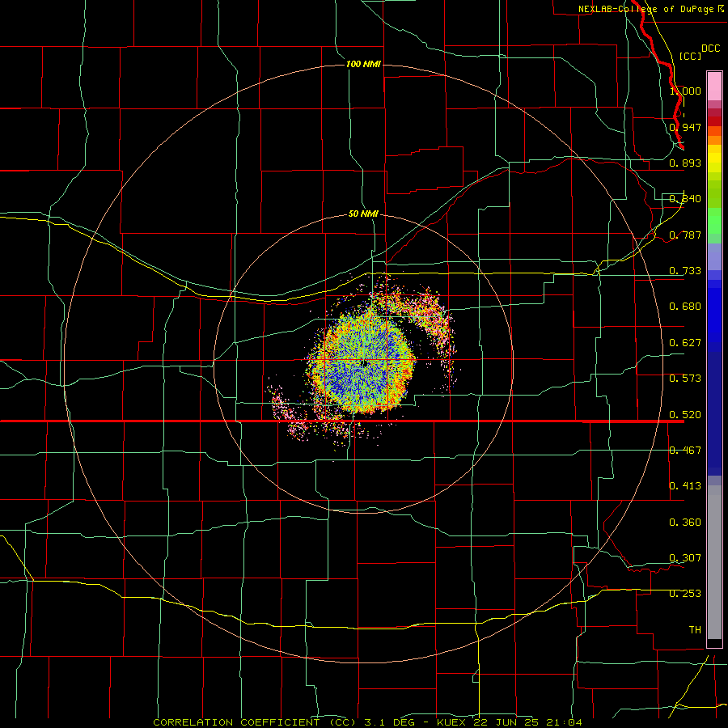This screenshot has height=728, width=728.
Task: Click the 0.573 legend value
Action: 685,379
